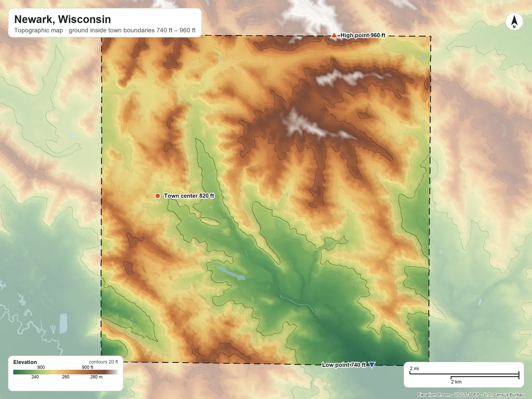
Task: Click the long narrow lake south of center
Action: (231, 273)
